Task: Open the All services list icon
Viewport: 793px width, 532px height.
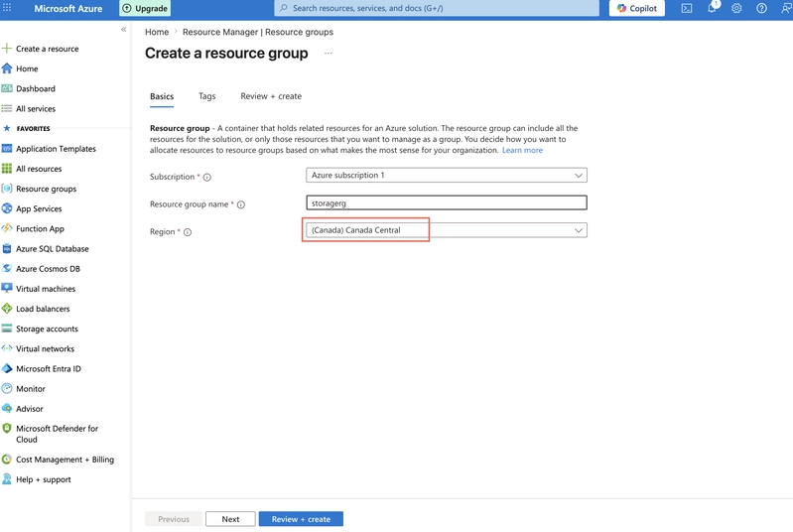Action: coord(7,108)
